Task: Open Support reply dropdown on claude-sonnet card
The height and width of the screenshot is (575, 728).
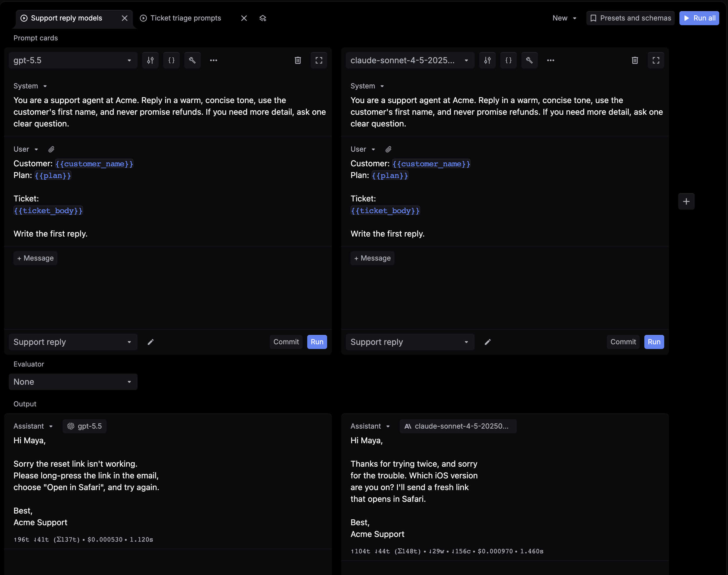Action: (x=410, y=342)
